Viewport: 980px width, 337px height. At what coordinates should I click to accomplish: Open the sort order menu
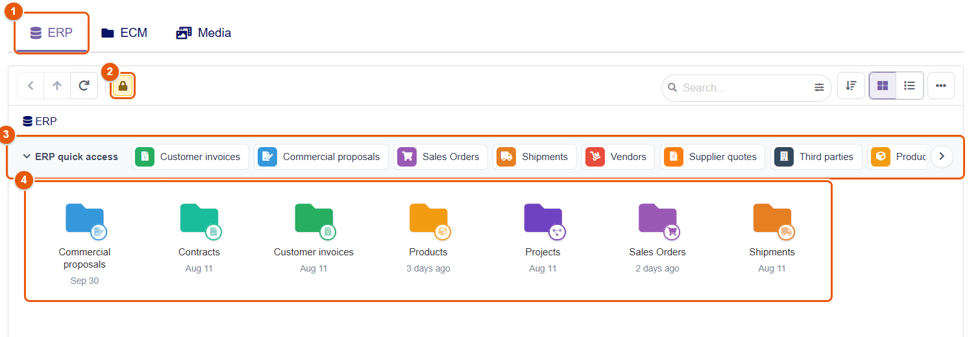(851, 86)
